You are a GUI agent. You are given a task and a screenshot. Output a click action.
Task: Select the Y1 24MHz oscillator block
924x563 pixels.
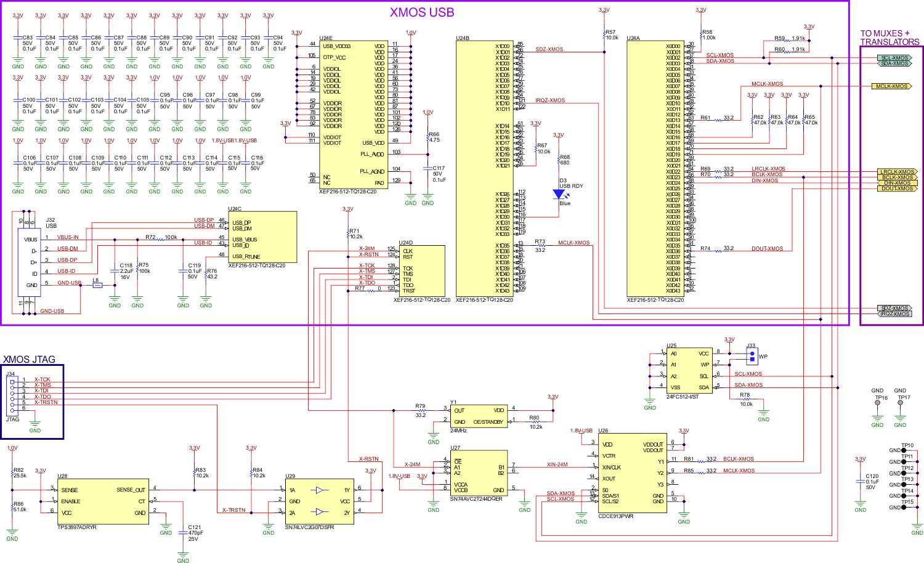click(x=478, y=416)
